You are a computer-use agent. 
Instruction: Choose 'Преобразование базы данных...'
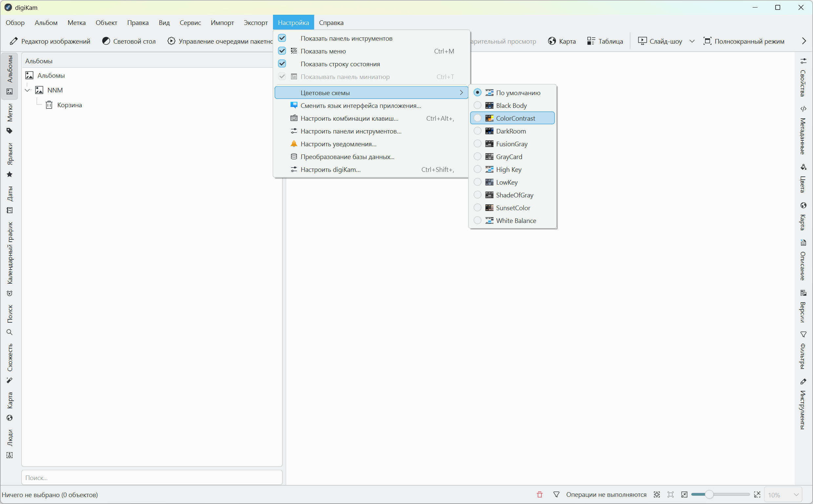pyautogui.click(x=371, y=156)
